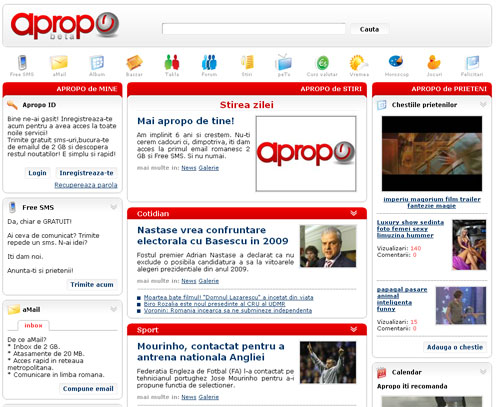Screen dimensions: 500x407
Task: Click the Mourinho article photo
Action: coord(328,362)
